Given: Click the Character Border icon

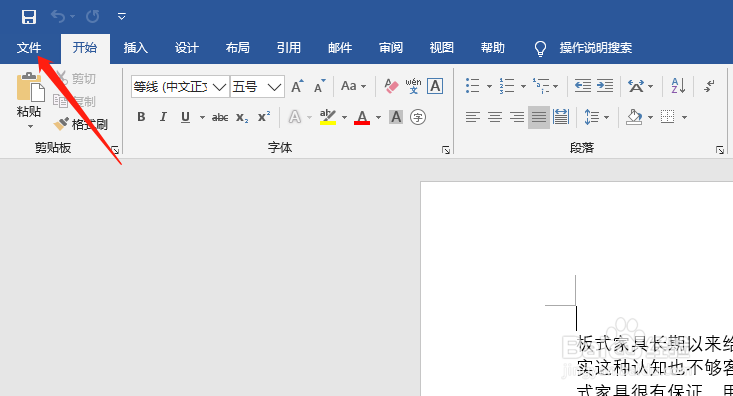Looking at the screenshot, I should [435, 86].
